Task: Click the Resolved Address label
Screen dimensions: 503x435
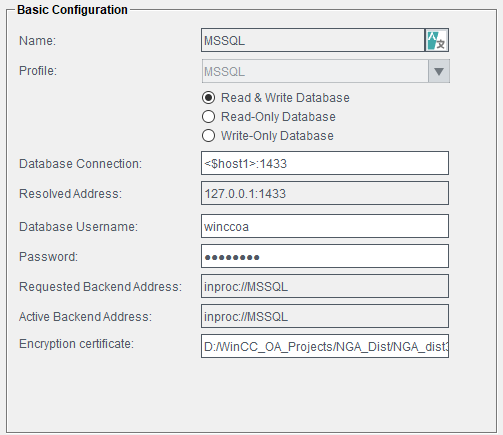Action: 70,194
